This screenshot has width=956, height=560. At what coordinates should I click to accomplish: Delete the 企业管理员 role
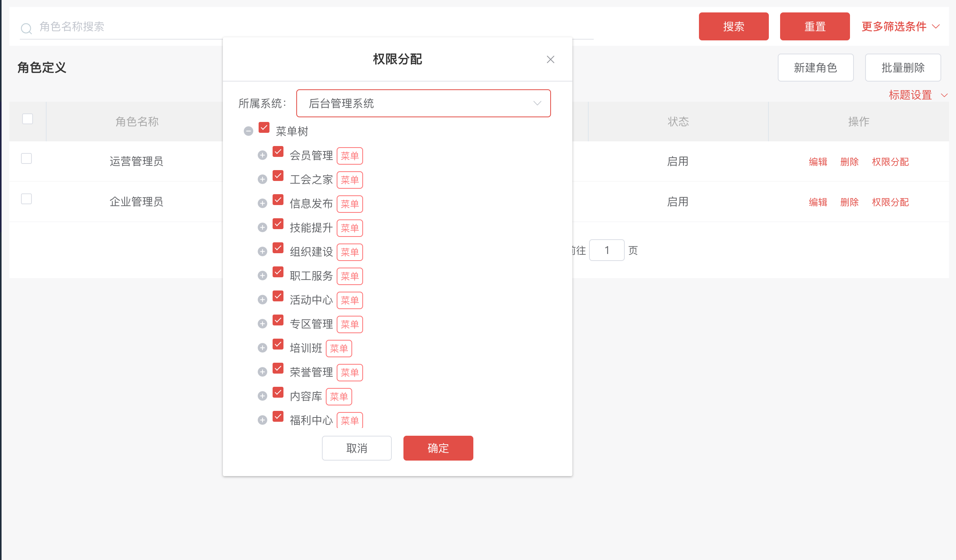pos(849,202)
